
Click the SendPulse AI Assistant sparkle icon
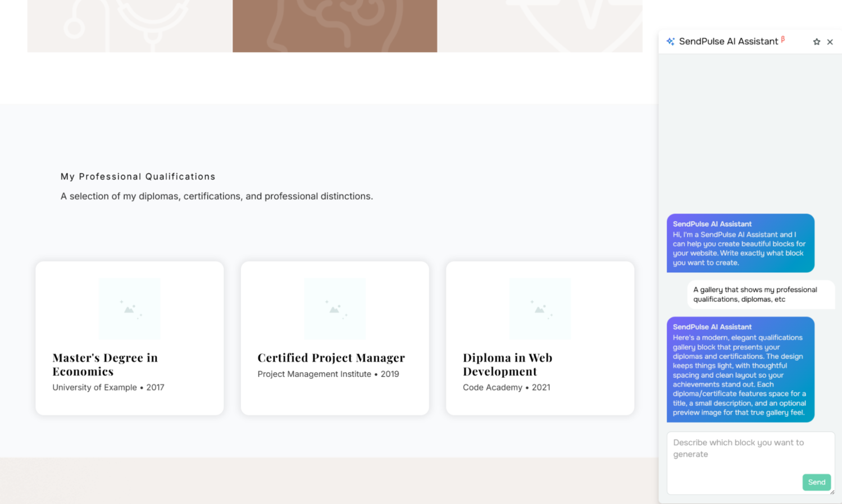(669, 41)
